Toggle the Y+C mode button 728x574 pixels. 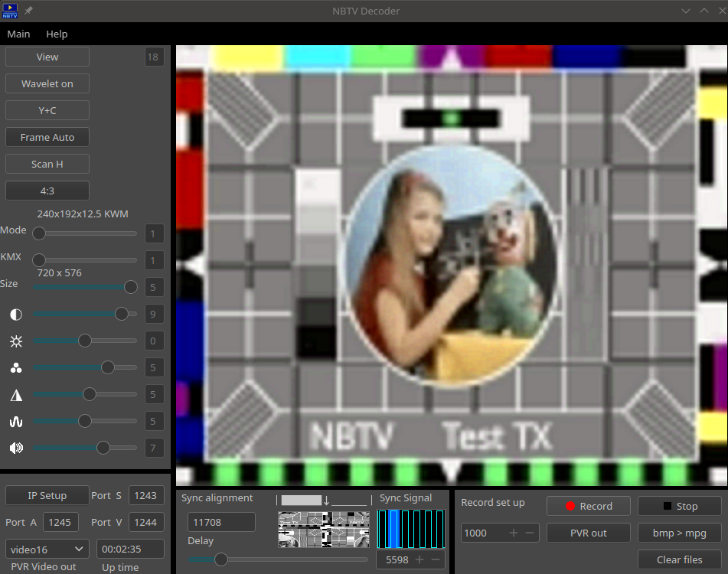coord(47,110)
